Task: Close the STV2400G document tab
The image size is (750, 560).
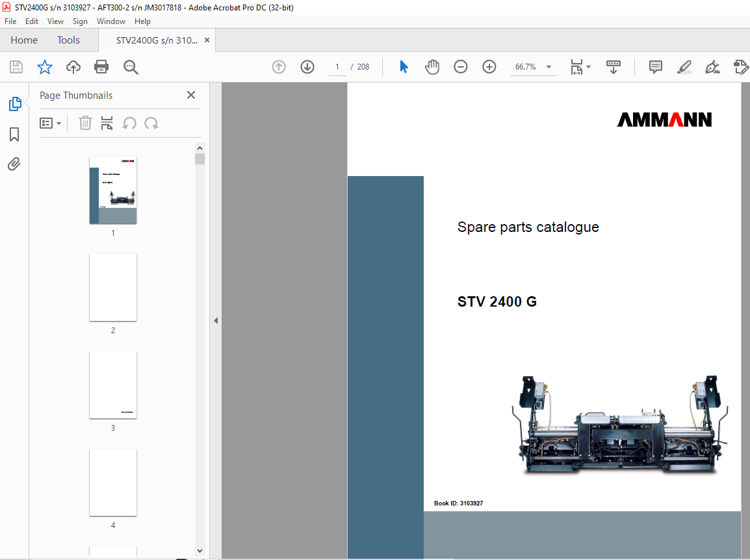Action: tap(207, 40)
